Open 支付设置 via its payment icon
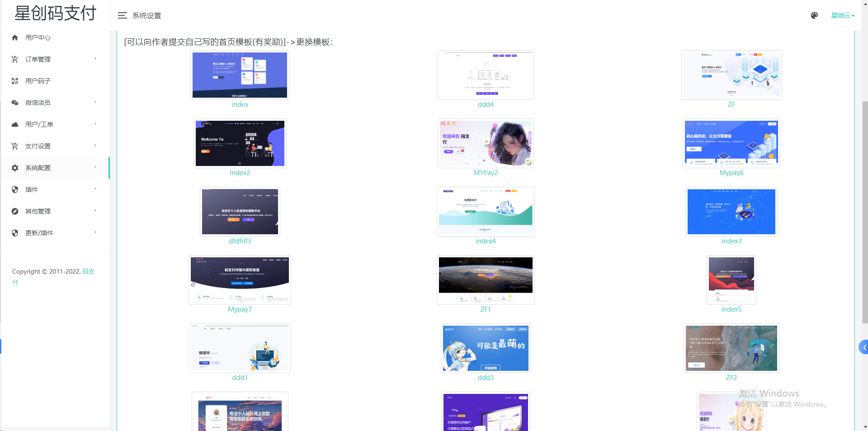The width and height of the screenshot is (868, 431). [x=15, y=146]
